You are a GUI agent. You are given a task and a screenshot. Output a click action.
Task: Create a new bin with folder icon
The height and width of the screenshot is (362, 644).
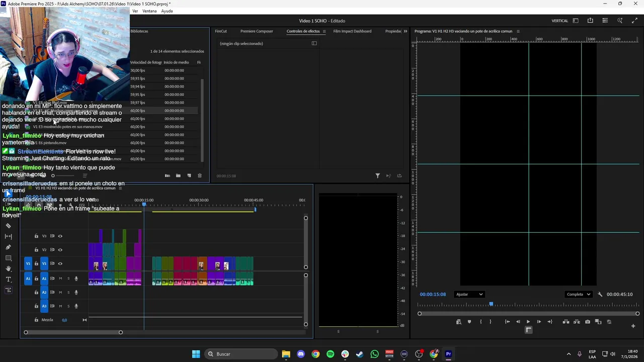(178, 175)
